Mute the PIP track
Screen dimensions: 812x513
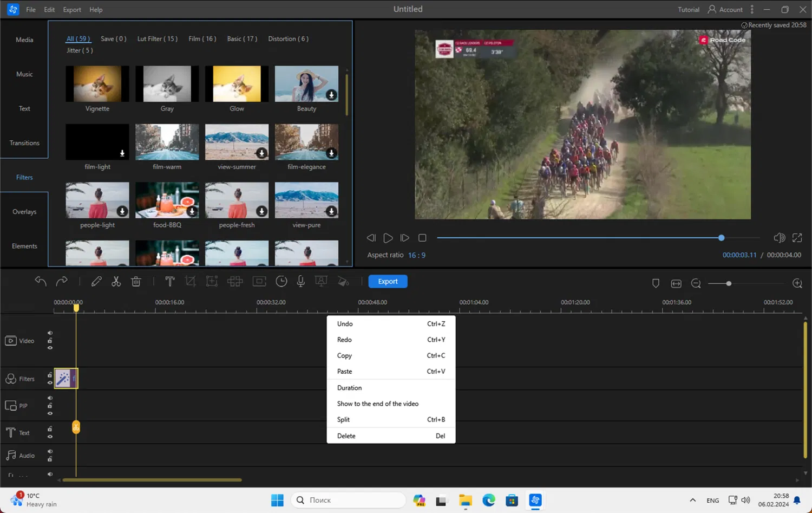[x=50, y=398]
